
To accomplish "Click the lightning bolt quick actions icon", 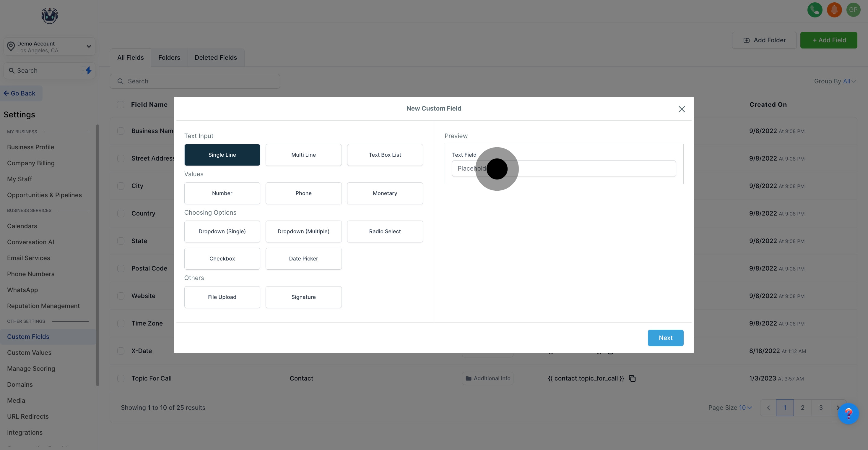I will pyautogui.click(x=88, y=70).
